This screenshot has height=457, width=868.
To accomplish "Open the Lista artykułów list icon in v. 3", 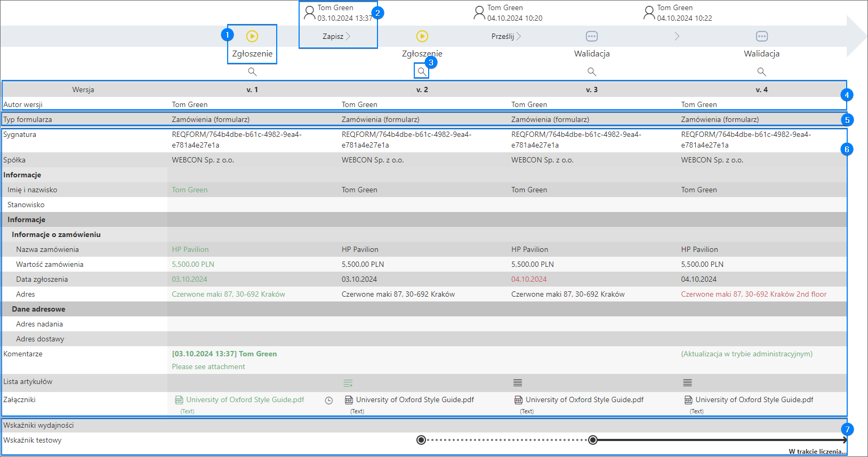I will (518, 382).
